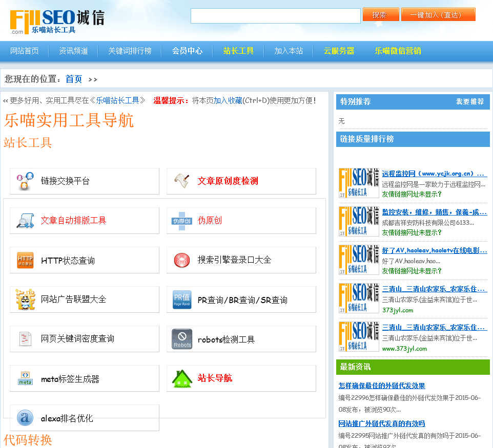Click the thumbnail beside 远程监控网
This screenshot has width=493, height=448.
coord(359,183)
